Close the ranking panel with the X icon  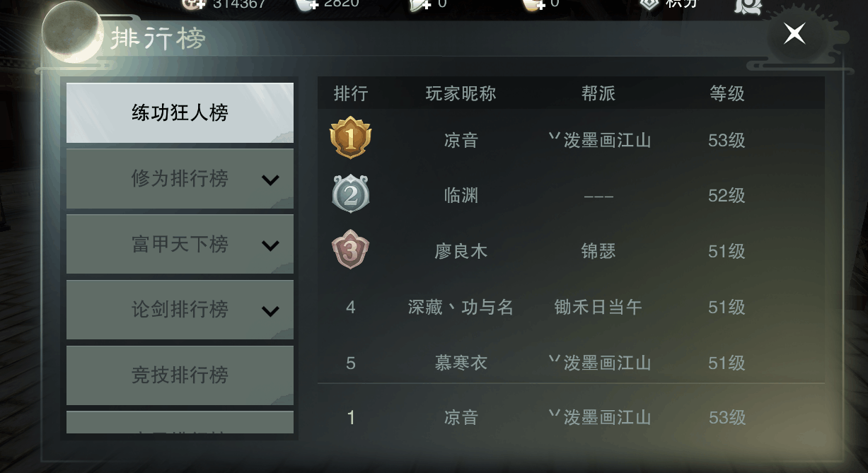click(794, 33)
